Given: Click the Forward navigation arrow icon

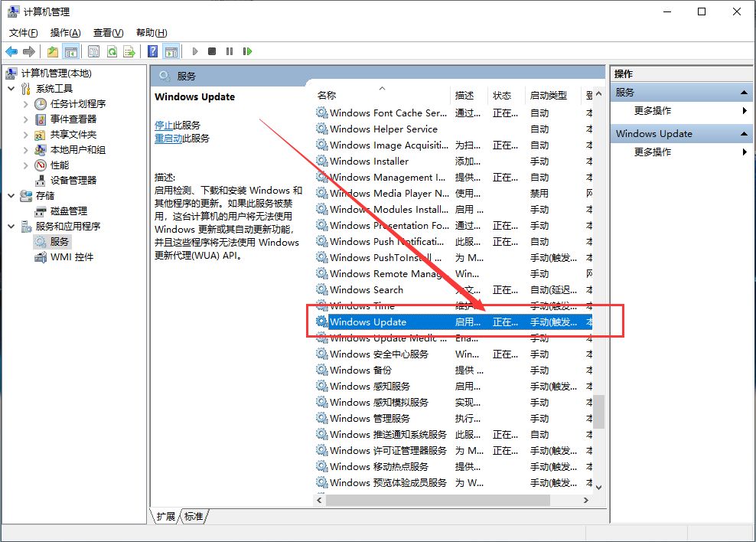Looking at the screenshot, I should (x=29, y=51).
